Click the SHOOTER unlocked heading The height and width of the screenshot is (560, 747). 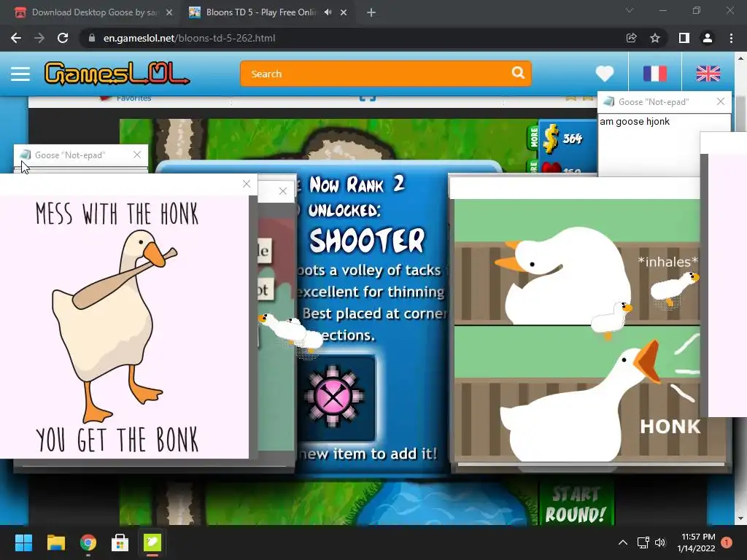[366, 240]
